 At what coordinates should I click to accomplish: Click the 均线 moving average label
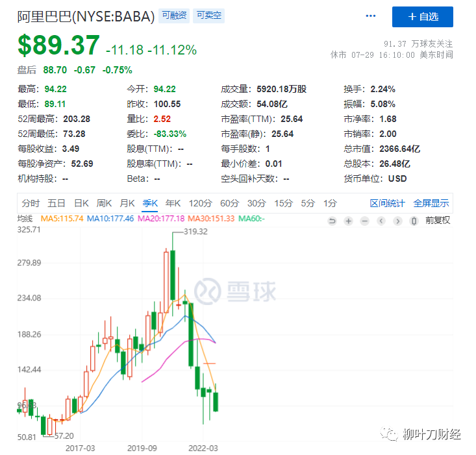click(x=25, y=218)
